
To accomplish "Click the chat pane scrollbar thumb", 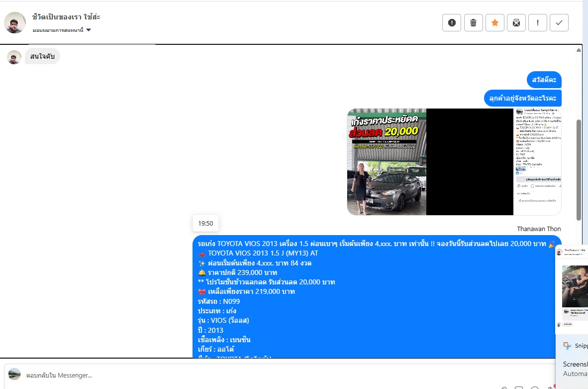I will click(579, 170).
